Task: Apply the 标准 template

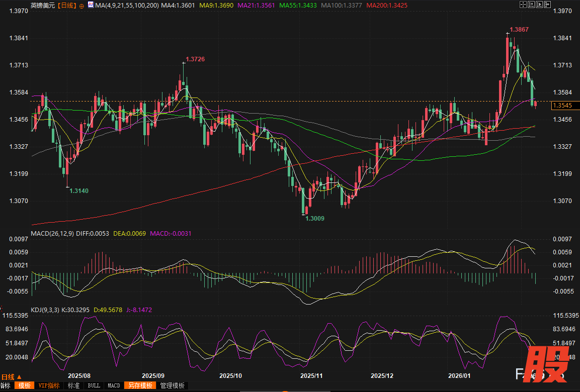Action: (x=73, y=385)
